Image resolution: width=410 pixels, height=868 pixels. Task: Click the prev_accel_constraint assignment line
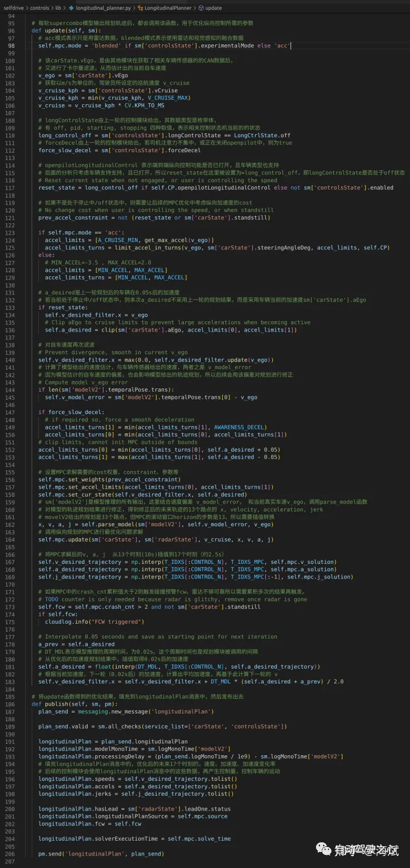tap(154, 217)
